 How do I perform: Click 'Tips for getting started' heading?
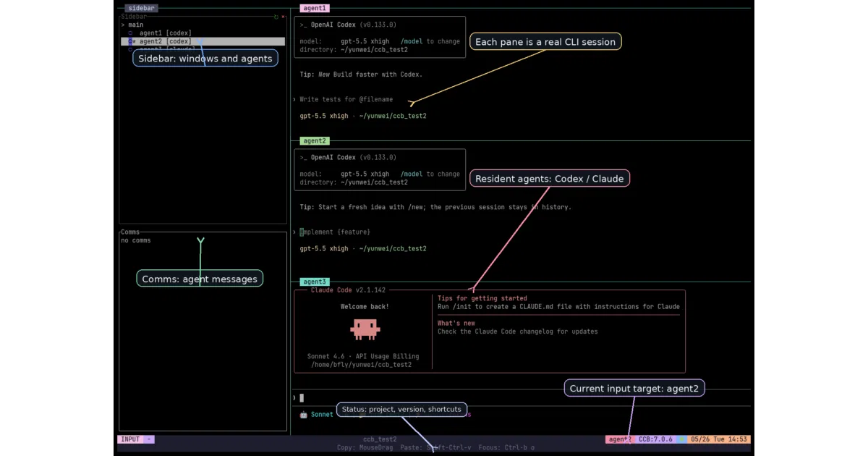click(482, 298)
